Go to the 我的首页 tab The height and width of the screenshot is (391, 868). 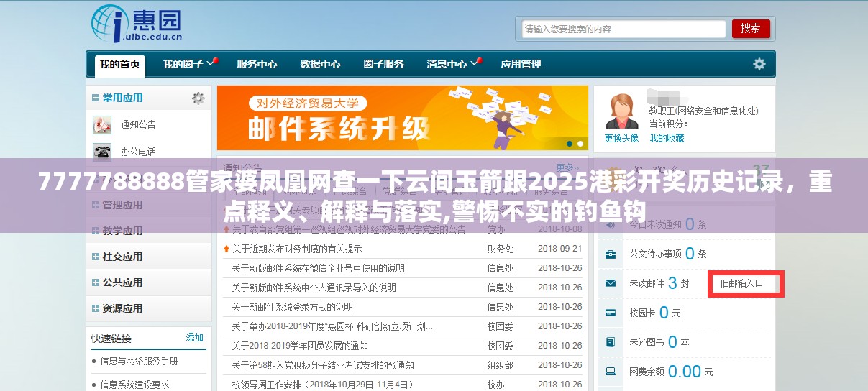[120, 64]
